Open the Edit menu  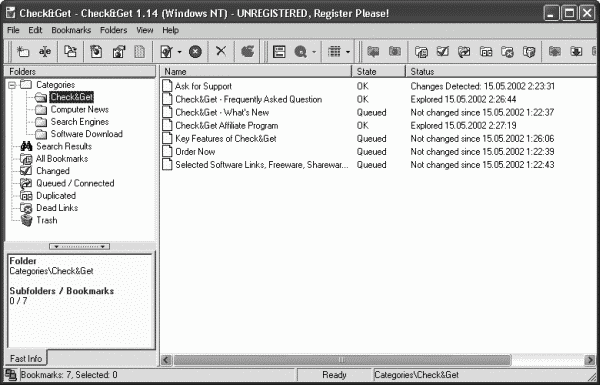[35, 30]
